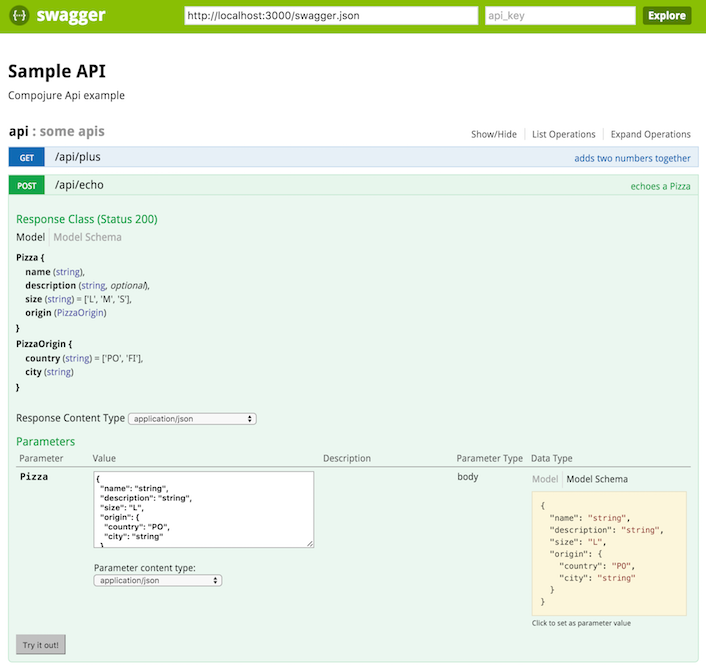Select the Response Class Model tab
Image resolution: width=706 pixels, height=668 pixels.
coord(30,237)
